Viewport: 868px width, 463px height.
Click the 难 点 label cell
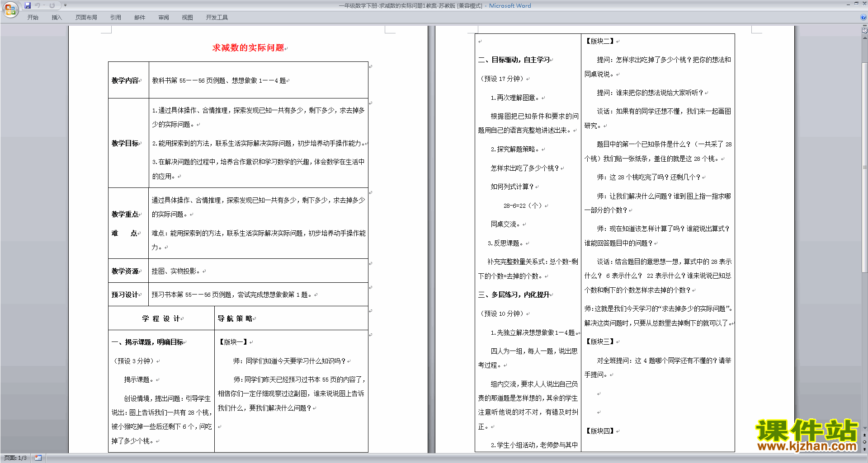pyautogui.click(x=124, y=233)
